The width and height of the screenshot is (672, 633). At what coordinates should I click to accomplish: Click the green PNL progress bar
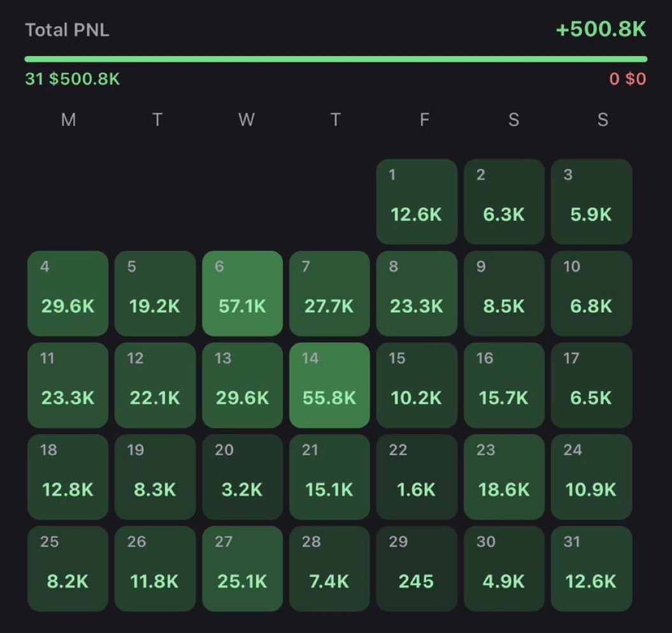(336, 59)
